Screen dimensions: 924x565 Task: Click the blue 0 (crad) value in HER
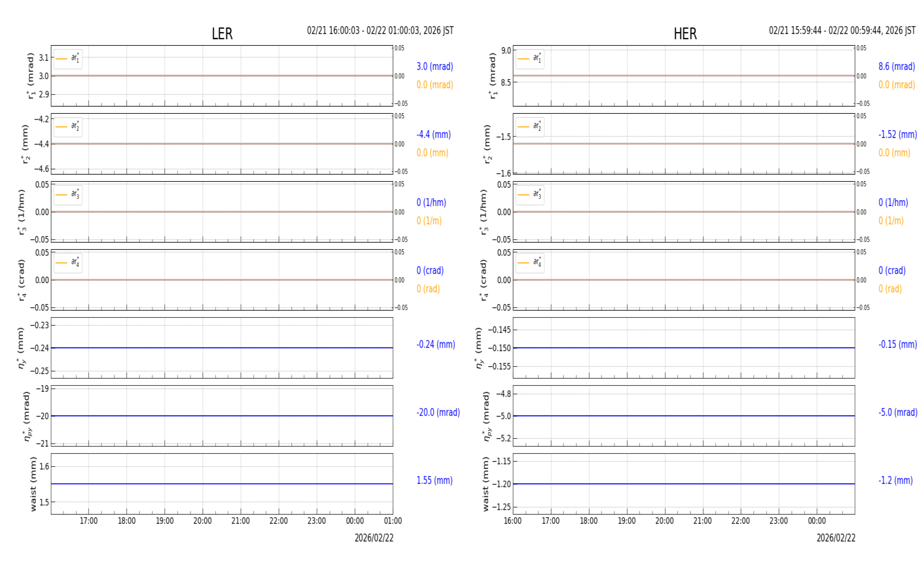click(892, 271)
